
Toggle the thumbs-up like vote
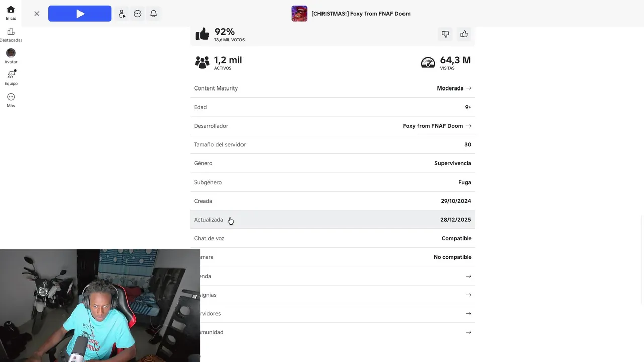pyautogui.click(x=464, y=34)
